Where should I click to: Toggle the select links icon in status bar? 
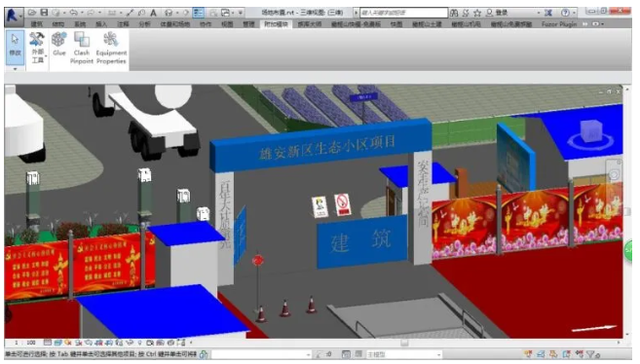(x=529, y=354)
